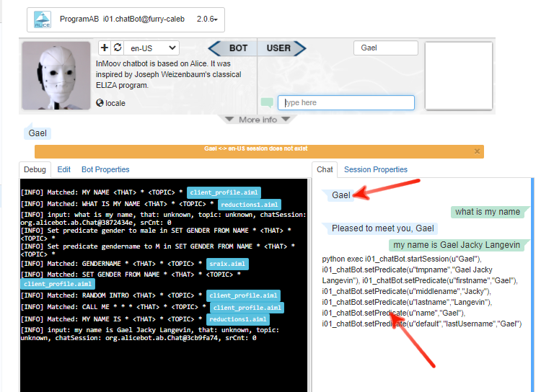Click the plus add-bot button
The height and width of the screenshot is (392, 554).
click(105, 48)
